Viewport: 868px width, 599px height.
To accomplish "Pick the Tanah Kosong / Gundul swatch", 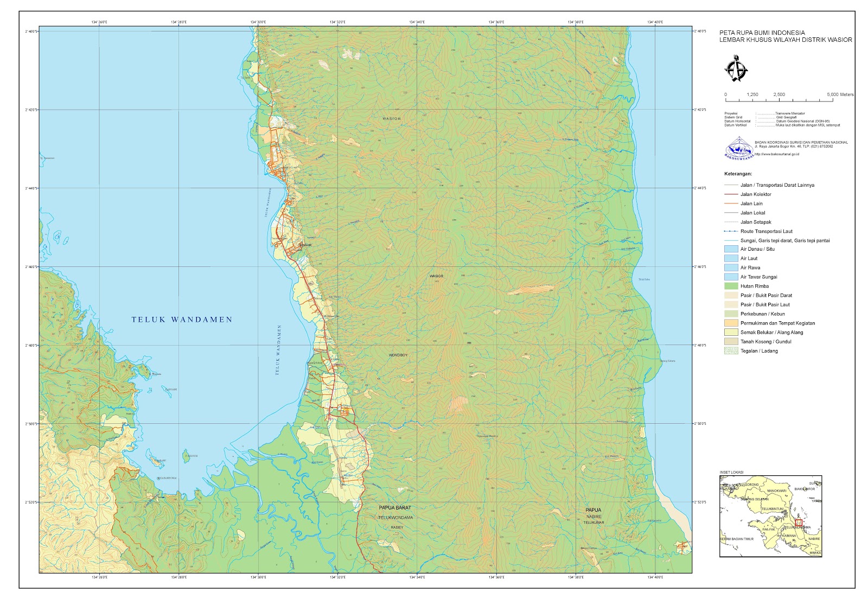I will 731,341.
